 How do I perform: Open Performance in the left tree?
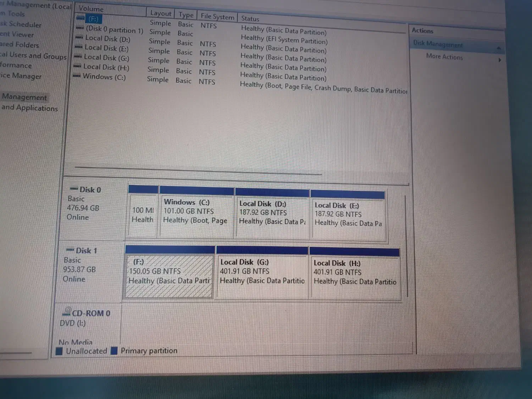[x=16, y=65]
